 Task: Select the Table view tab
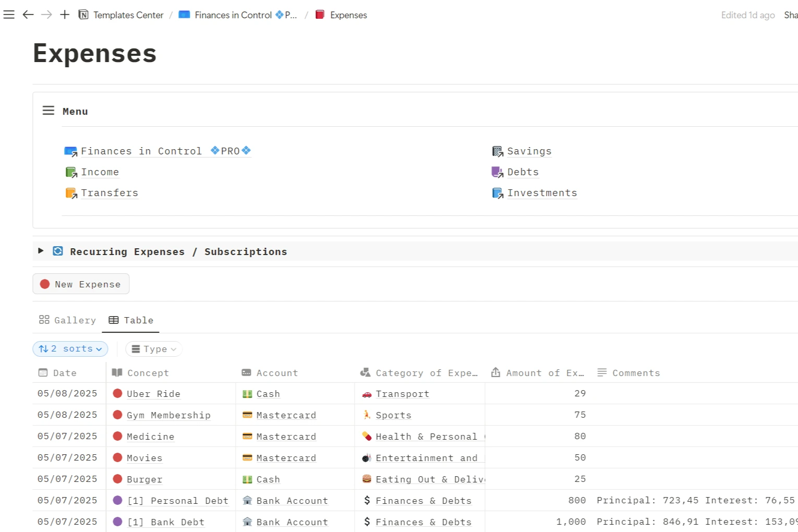(x=131, y=320)
